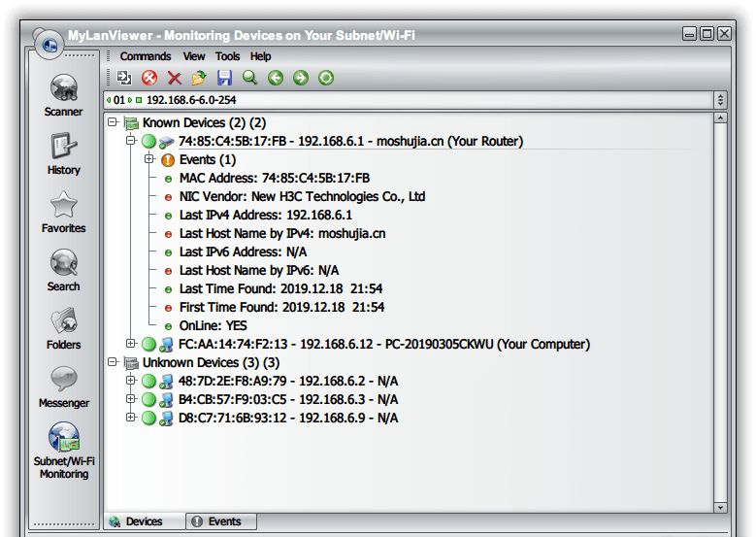Click the 192.168.6-6.0-254 subnet range field
The image size is (756, 537).
point(409,100)
